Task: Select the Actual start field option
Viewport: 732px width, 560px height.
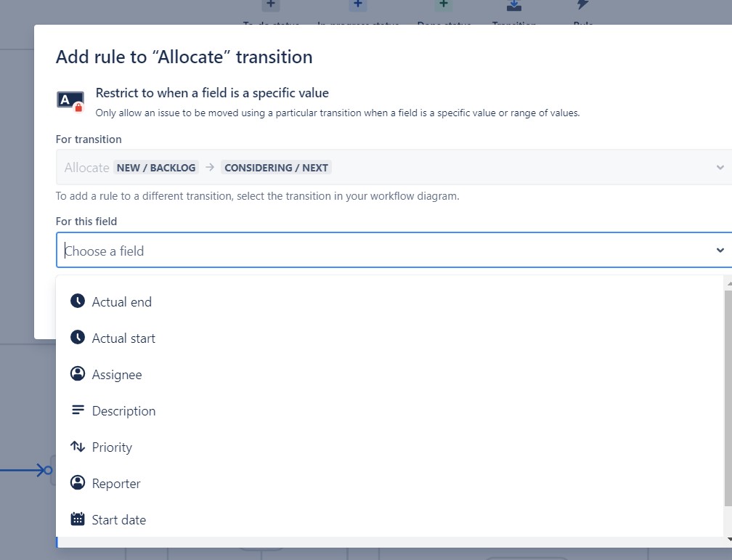Action: [389, 338]
